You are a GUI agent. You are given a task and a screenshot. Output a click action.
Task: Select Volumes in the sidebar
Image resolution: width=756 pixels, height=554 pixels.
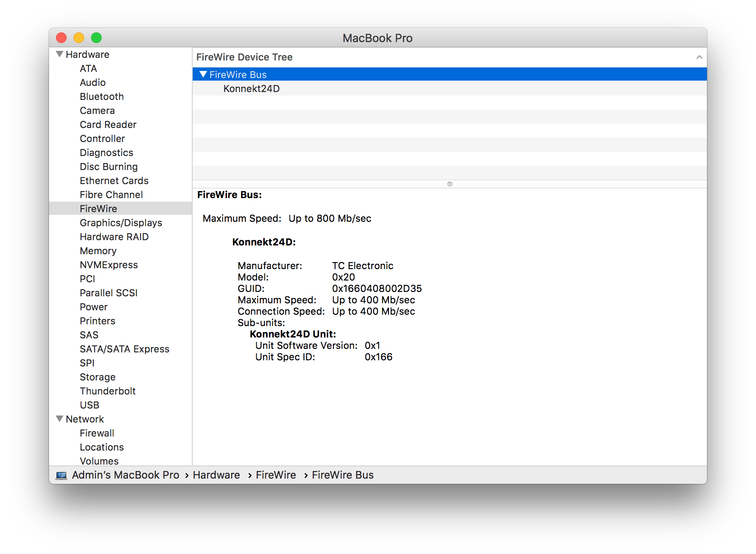point(99,461)
